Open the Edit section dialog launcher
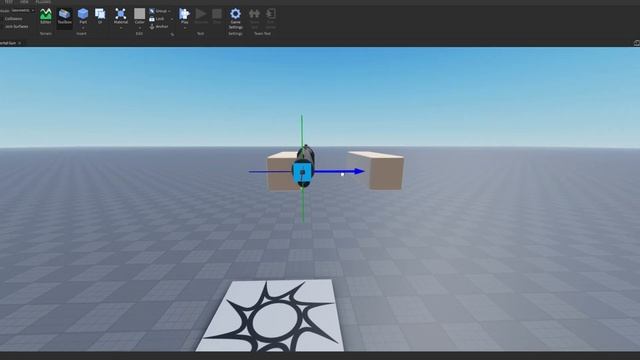Viewport: 640px width, 360px height. tap(172, 35)
